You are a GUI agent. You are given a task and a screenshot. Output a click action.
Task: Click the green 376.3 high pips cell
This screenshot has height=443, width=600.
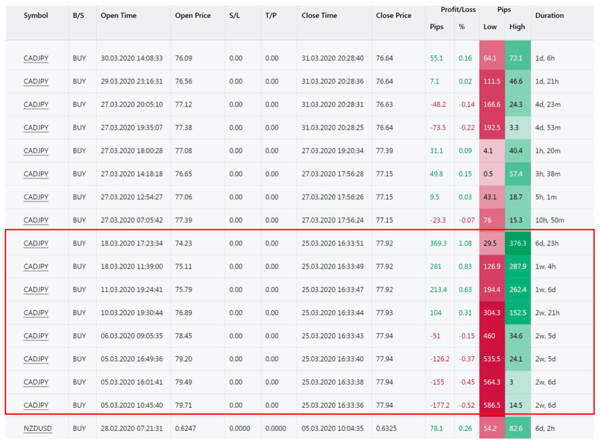point(517,243)
